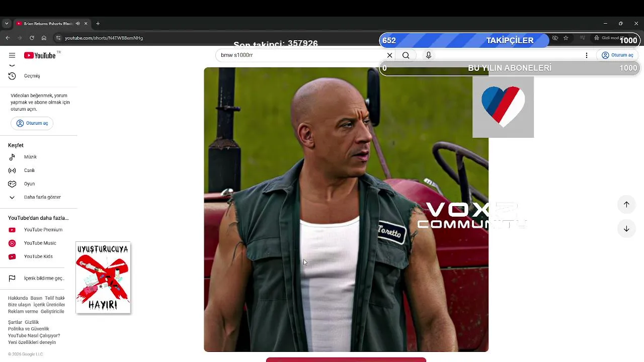Run search with the magnifier button
This screenshot has height=362, width=644.
click(x=406, y=55)
